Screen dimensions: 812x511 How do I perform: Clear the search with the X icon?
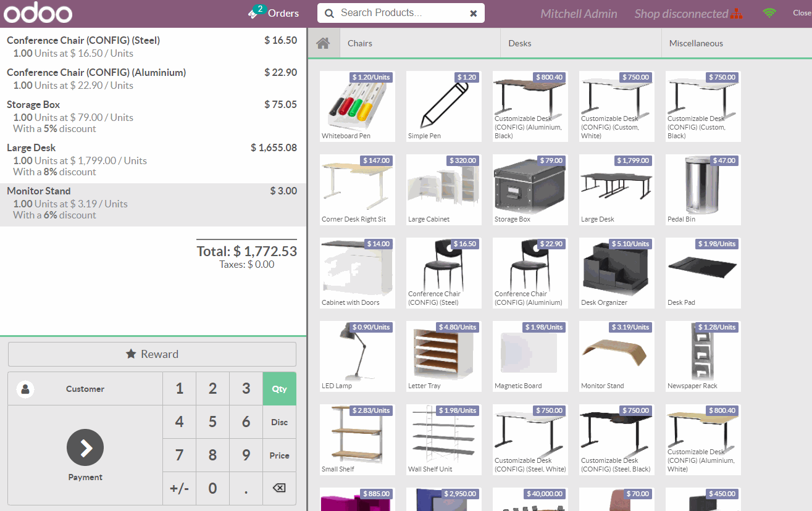tap(474, 12)
